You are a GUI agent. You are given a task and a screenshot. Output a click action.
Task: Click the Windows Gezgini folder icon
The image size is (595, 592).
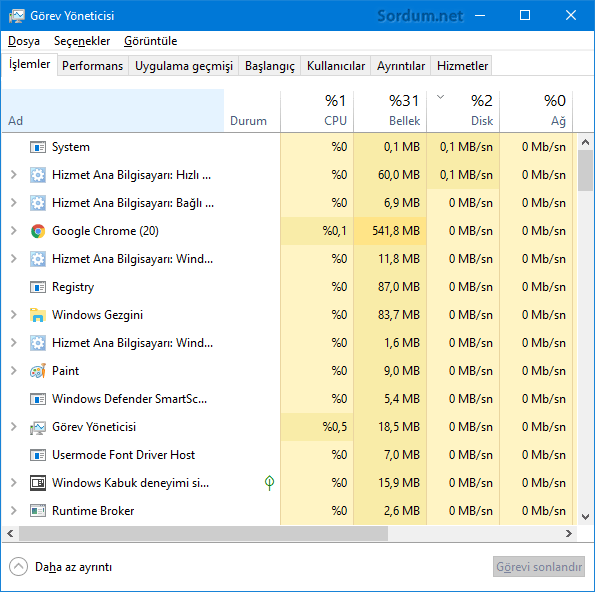click(x=38, y=315)
